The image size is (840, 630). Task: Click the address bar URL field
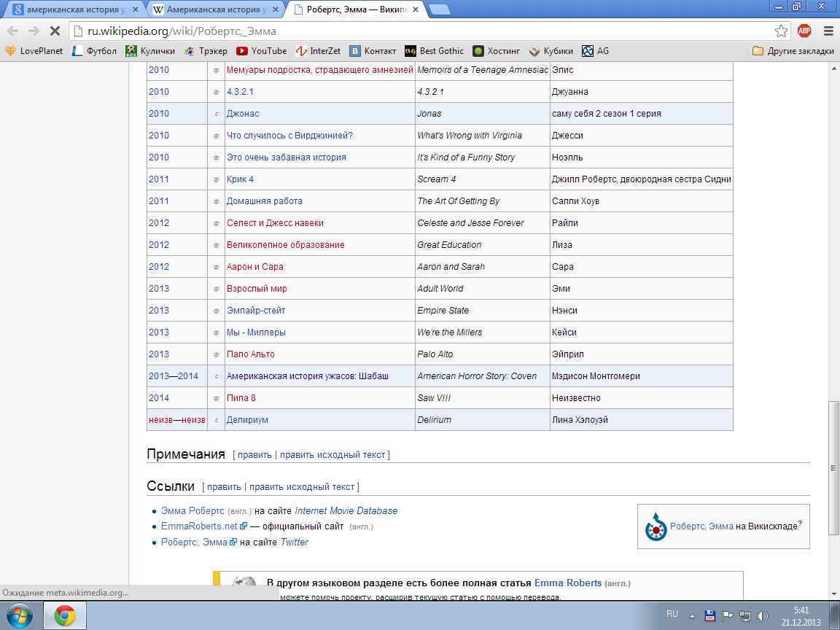coord(423,31)
